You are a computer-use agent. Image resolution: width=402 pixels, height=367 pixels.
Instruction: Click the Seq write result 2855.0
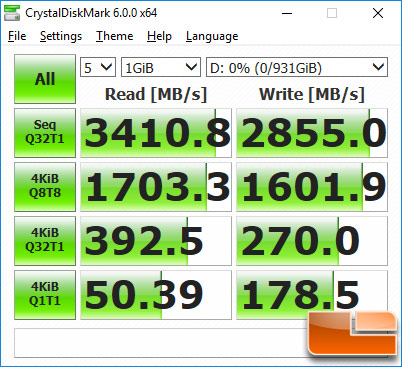tap(312, 133)
